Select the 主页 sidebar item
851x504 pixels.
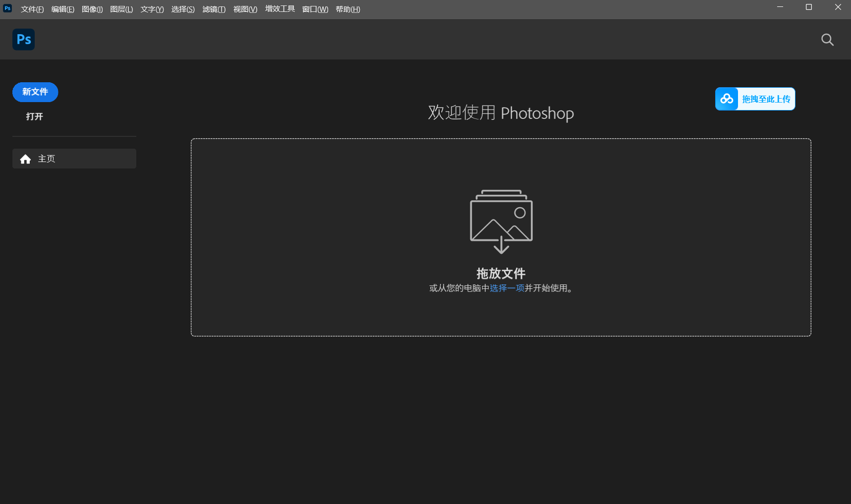[x=74, y=159]
